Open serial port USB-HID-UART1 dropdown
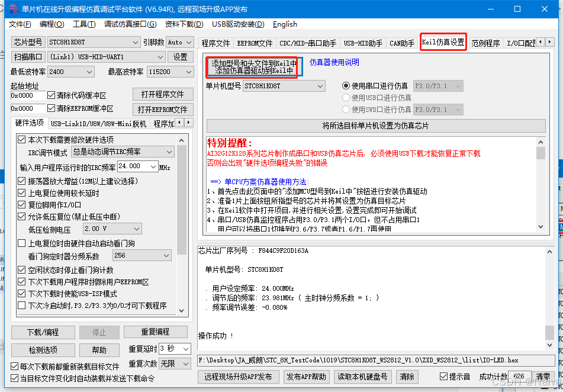 point(107,57)
